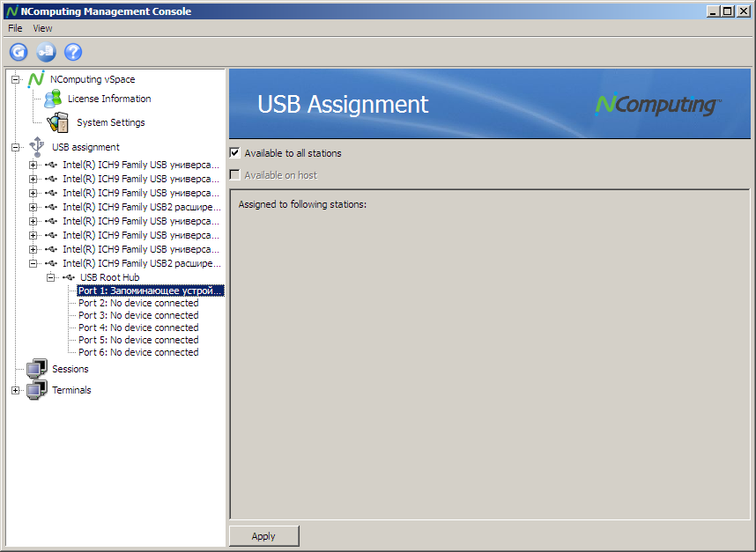
Task: Open the File menu
Action: click(16, 28)
